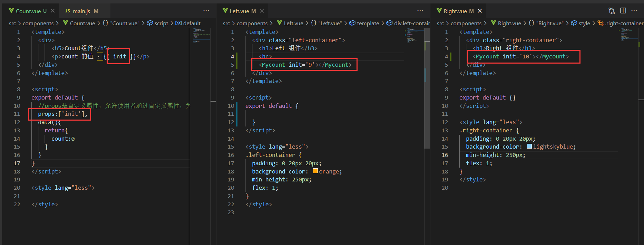Open "Count.vue" object breadcrumb
This screenshot has width=644, height=245.
[121, 23]
